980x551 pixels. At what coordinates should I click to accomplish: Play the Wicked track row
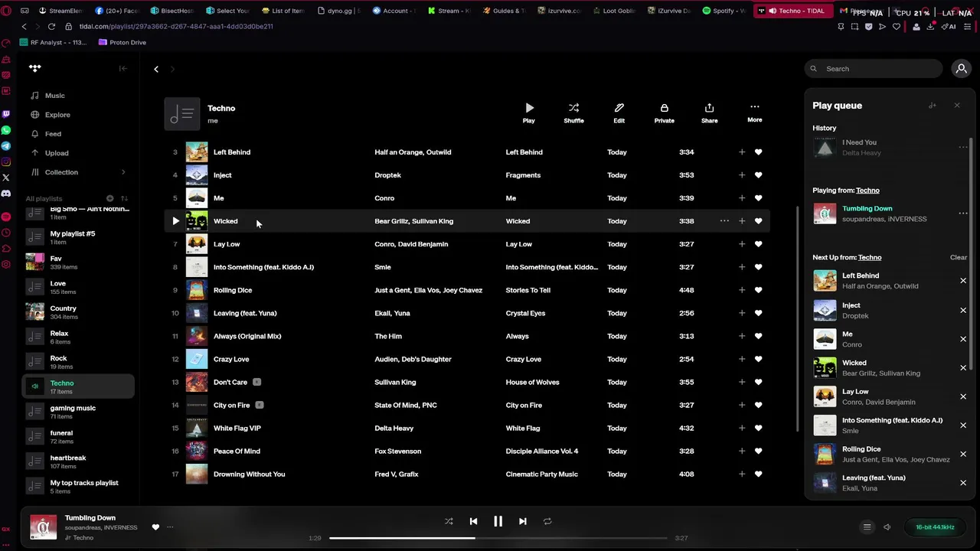point(175,221)
